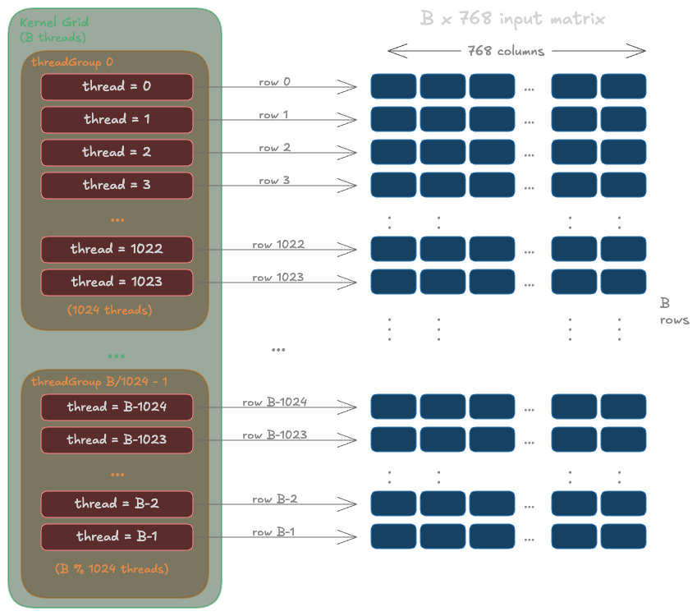Click the first blue cell of row 0
The image size is (697, 616).
pyautogui.click(x=392, y=86)
